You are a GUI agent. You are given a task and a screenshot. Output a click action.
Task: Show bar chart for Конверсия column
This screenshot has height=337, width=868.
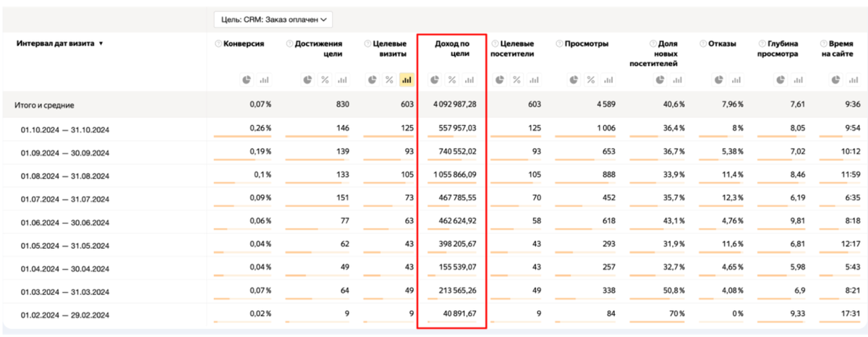point(264,80)
